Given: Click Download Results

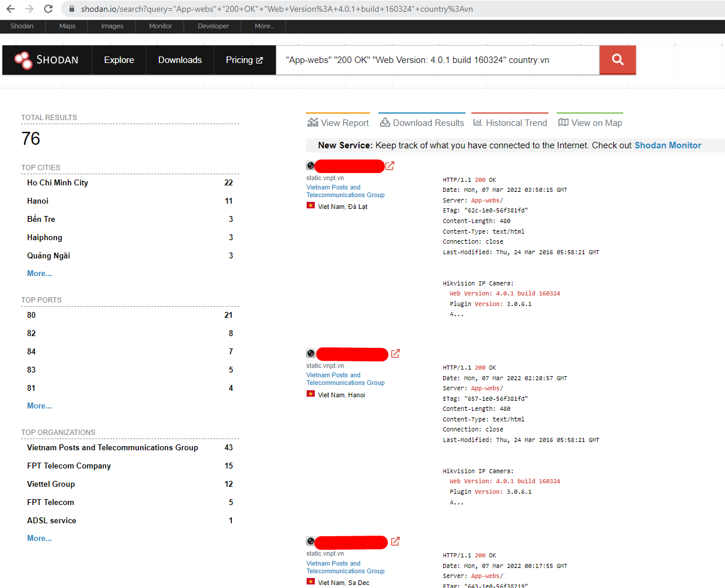Looking at the screenshot, I should click(422, 122).
